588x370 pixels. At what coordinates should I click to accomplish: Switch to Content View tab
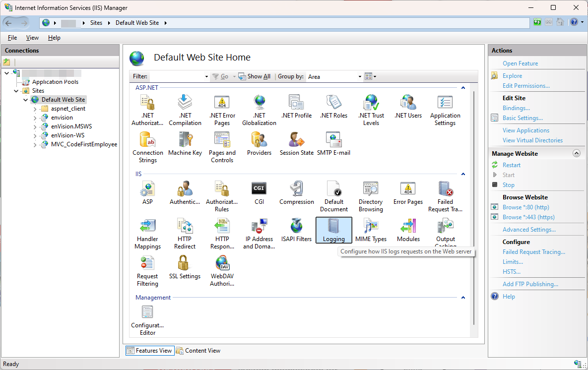point(198,351)
